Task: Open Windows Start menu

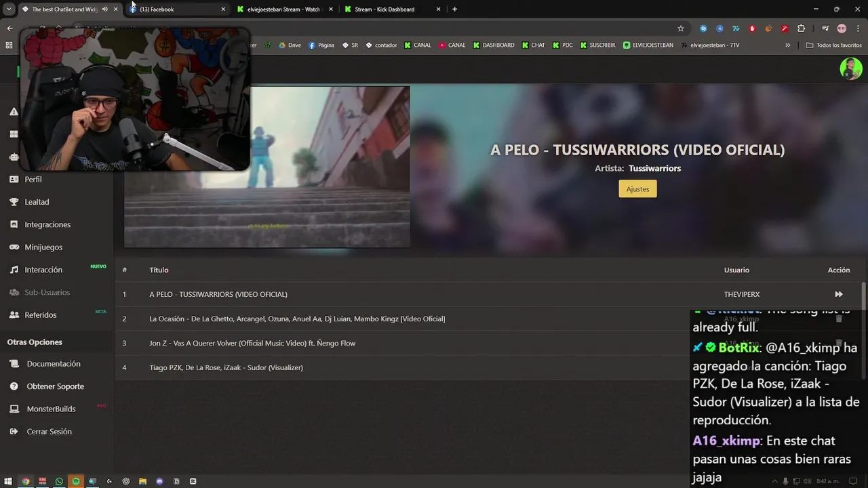Action: click(8, 481)
